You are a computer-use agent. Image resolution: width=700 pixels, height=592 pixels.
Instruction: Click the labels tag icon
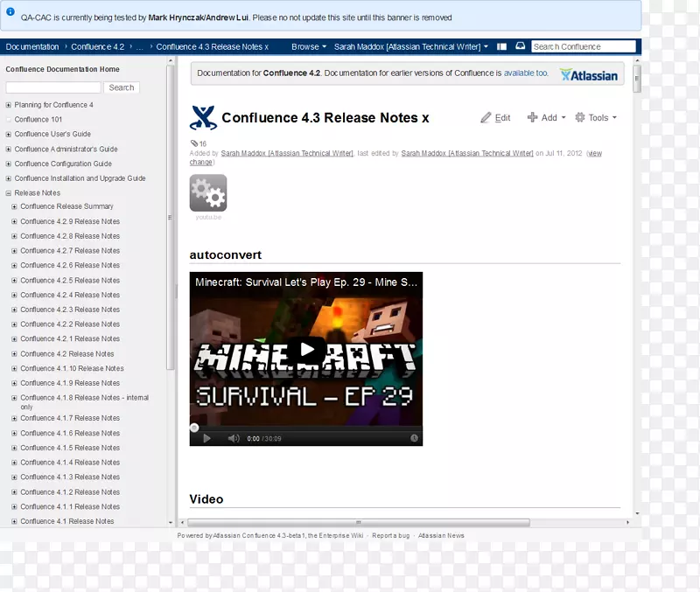coord(194,143)
